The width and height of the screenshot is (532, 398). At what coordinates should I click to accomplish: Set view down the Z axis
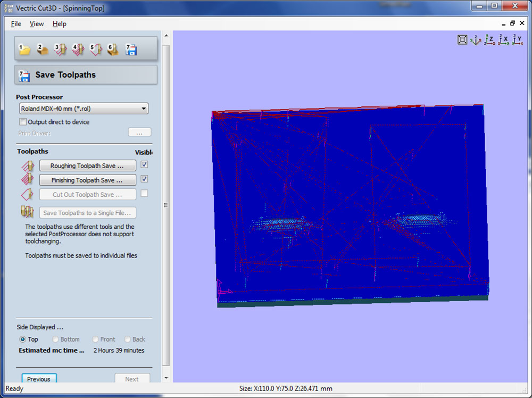coord(489,40)
